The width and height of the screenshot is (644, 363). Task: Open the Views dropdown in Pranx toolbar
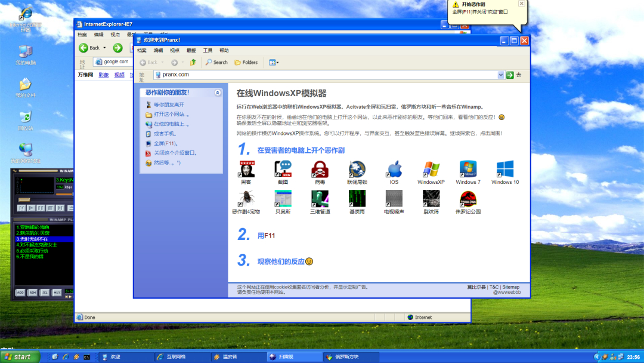point(274,63)
